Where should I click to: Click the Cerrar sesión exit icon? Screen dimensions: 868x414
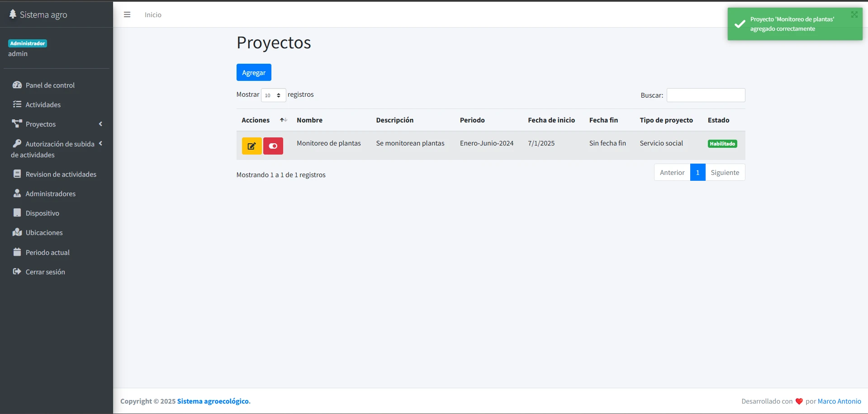tap(17, 272)
